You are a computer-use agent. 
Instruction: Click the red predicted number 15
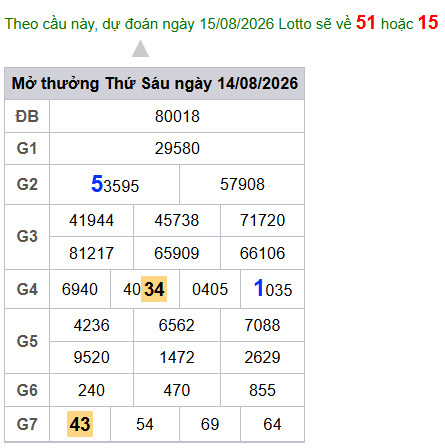[x=428, y=23]
